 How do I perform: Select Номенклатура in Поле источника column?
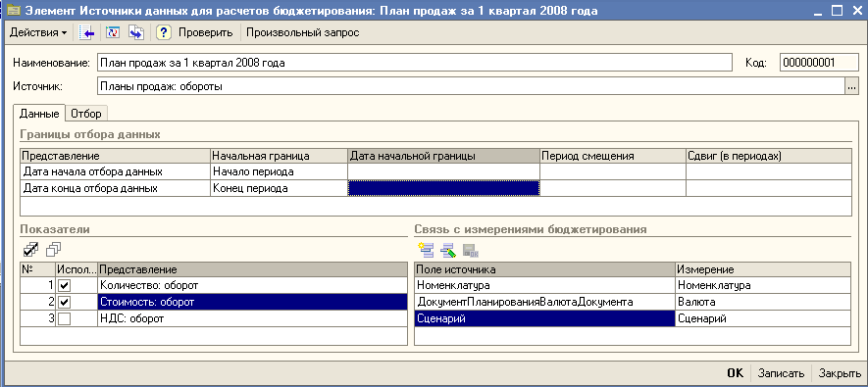point(544,286)
